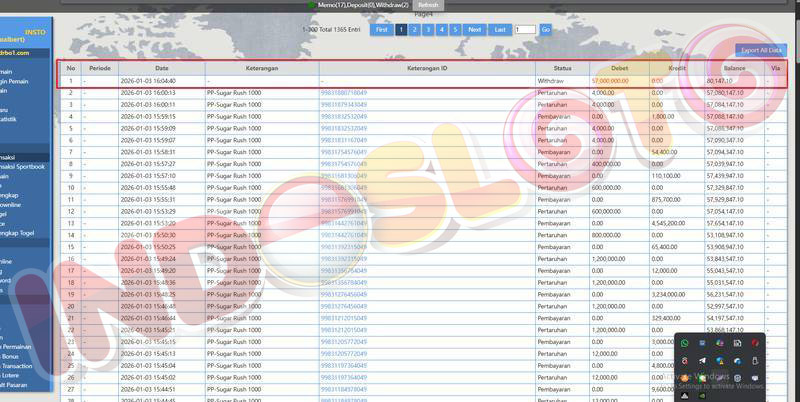Screen dimensions: 800x402
Task: Jump to page 5 of entries
Action: click(455, 30)
